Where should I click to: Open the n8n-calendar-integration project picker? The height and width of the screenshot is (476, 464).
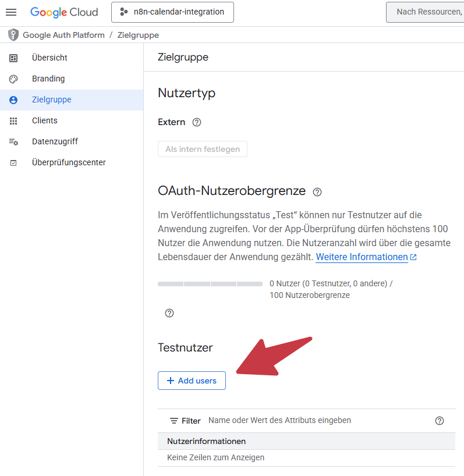pos(172,12)
